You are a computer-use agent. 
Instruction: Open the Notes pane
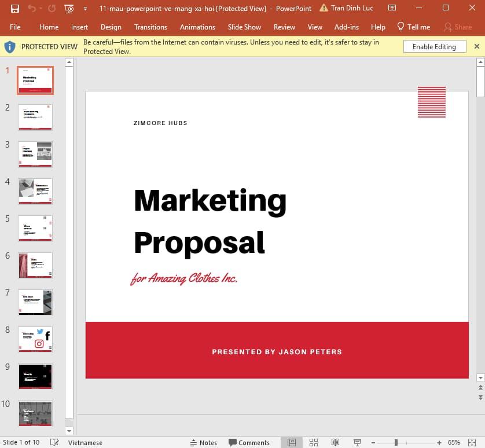pos(204,442)
